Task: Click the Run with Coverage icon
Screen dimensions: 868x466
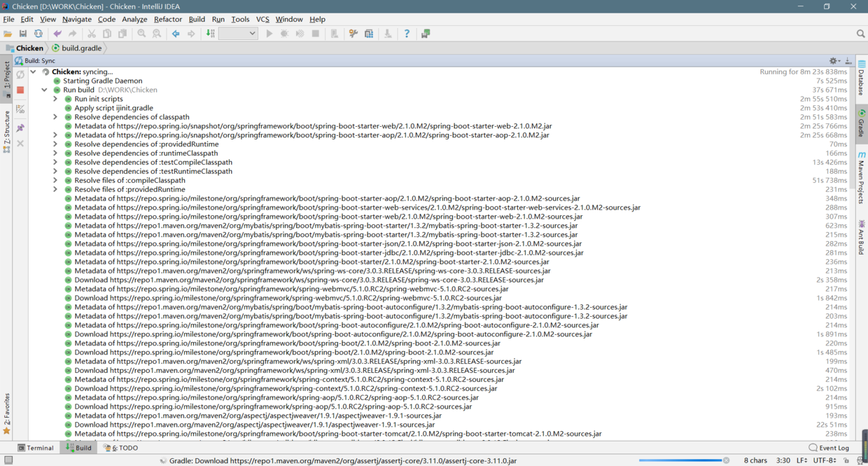Action: (x=300, y=34)
